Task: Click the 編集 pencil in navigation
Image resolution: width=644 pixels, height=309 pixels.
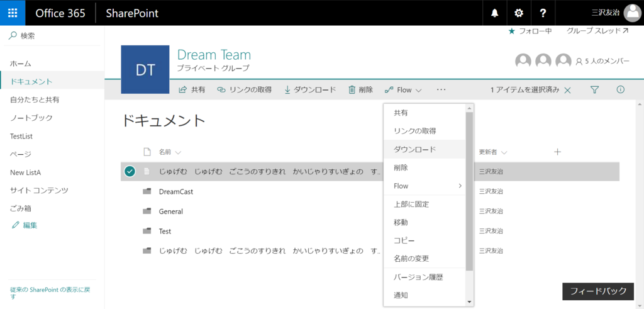Action: coord(16,225)
